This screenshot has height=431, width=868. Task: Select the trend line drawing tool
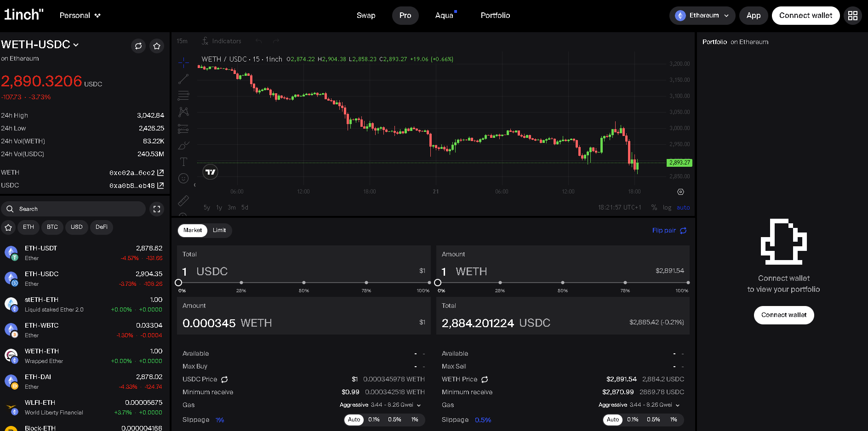(183, 79)
